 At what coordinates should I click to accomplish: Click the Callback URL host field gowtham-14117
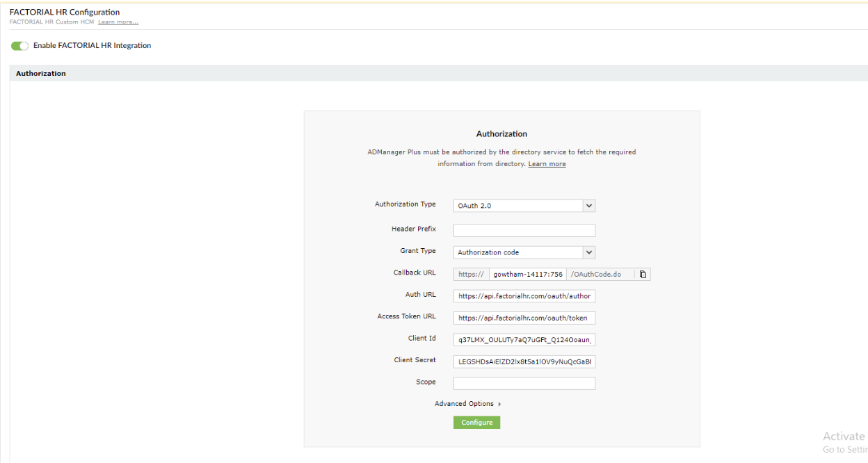point(528,275)
